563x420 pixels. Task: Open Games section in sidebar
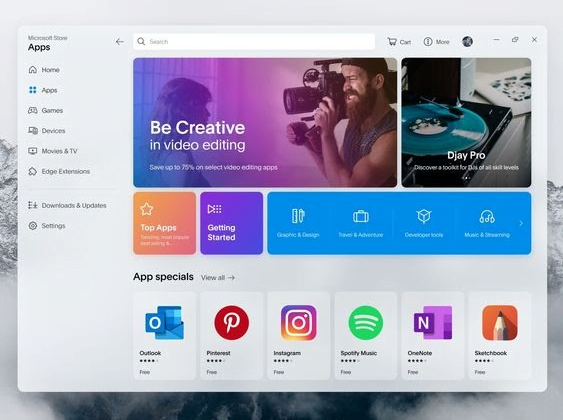(46, 111)
